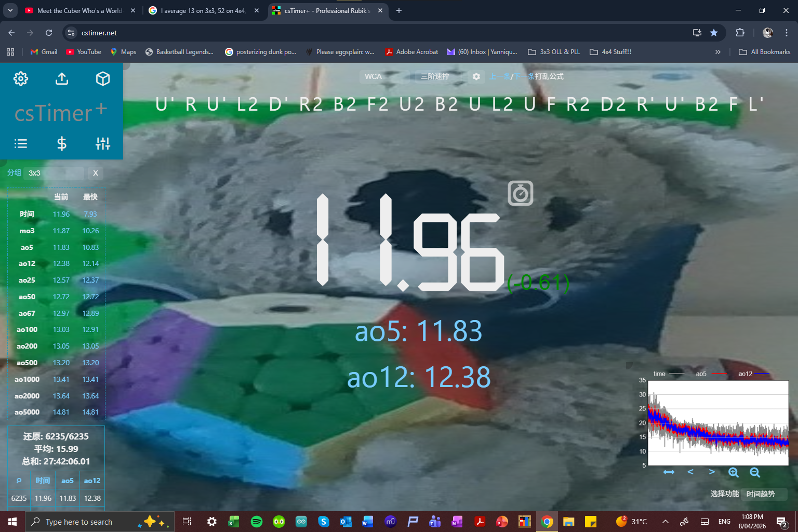Open the 3x3 OLL & PLL bookmark folder

(x=554, y=52)
